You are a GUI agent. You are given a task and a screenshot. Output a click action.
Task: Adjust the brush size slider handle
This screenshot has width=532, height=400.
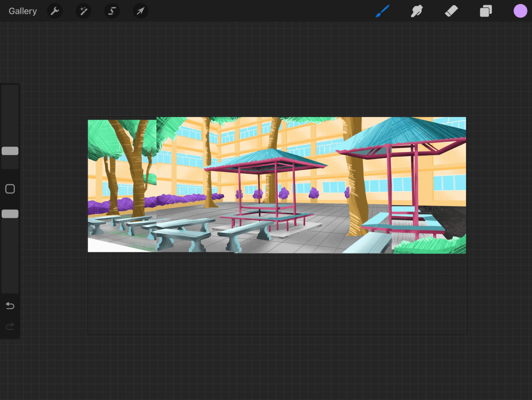(x=9, y=151)
